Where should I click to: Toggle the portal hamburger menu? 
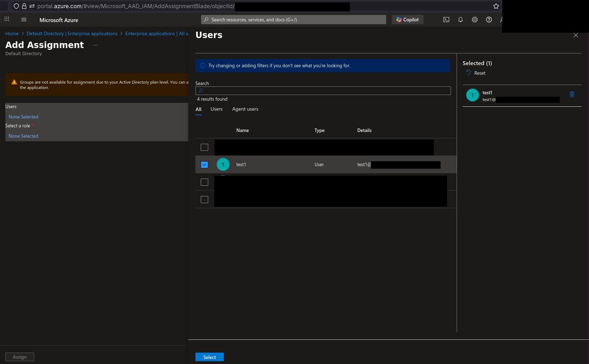pos(23,20)
